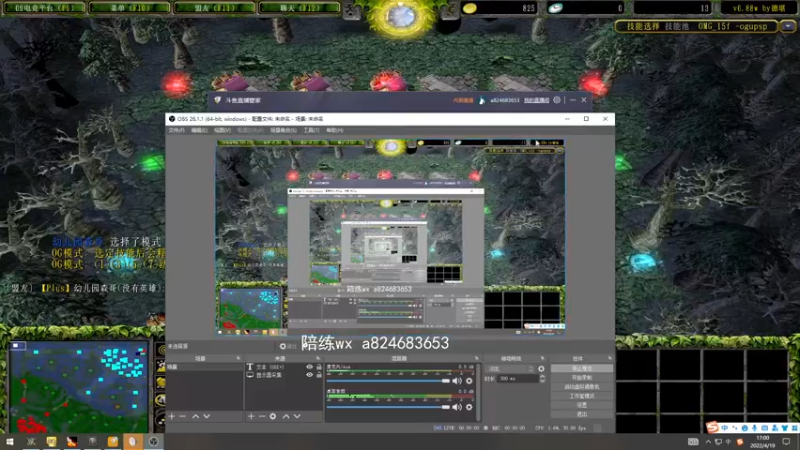Open game Chat (F12) button

[x=299, y=8]
